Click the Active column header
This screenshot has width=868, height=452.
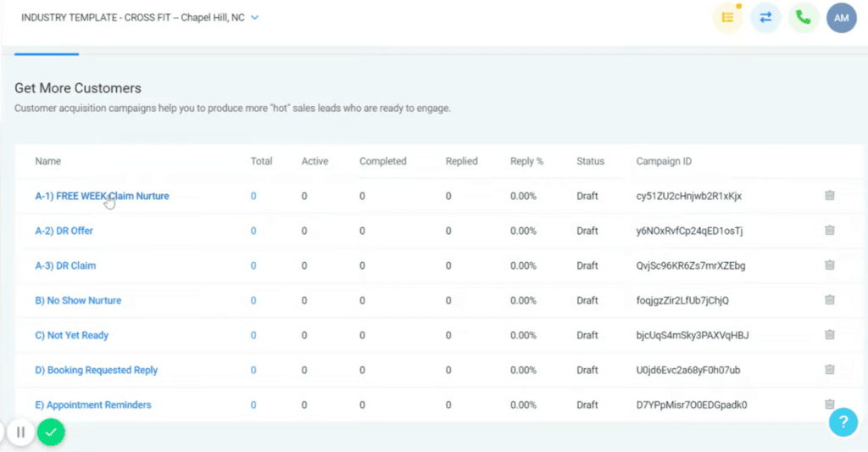click(315, 161)
